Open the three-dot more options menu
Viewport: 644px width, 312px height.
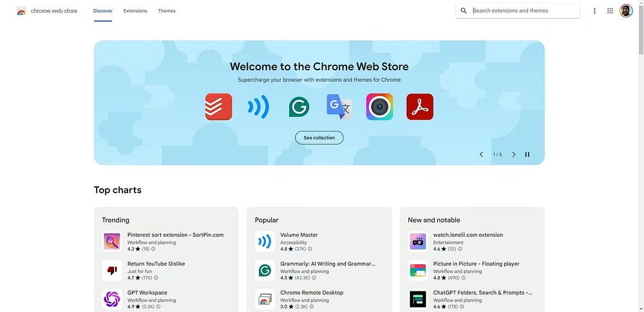pos(594,11)
